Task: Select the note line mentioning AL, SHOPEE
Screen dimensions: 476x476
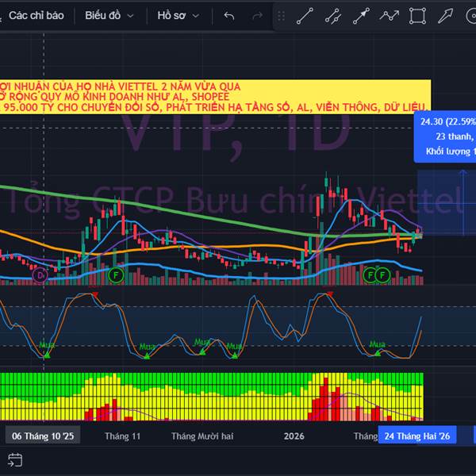Action: (x=115, y=97)
